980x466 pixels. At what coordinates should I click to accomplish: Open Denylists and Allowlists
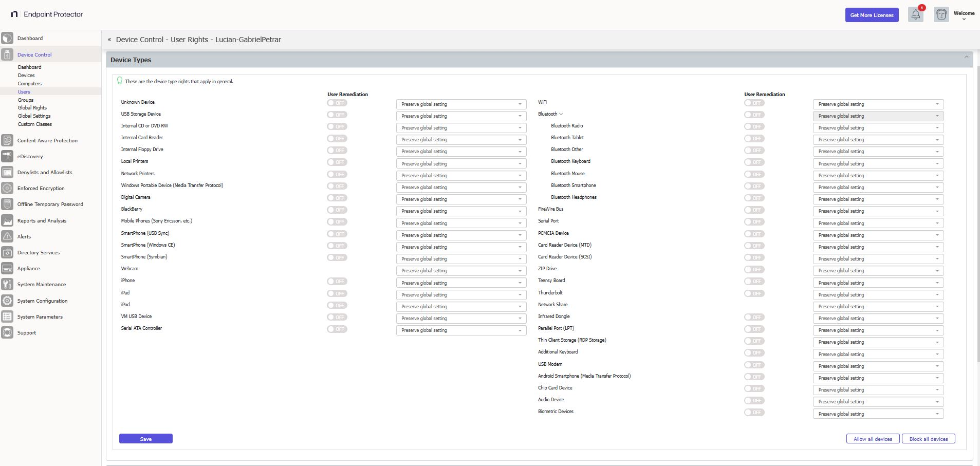44,172
